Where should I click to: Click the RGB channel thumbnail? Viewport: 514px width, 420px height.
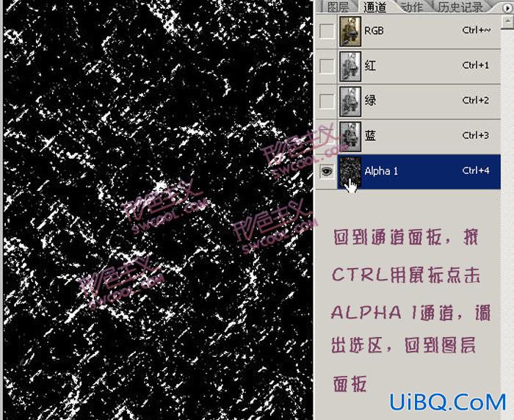350,32
